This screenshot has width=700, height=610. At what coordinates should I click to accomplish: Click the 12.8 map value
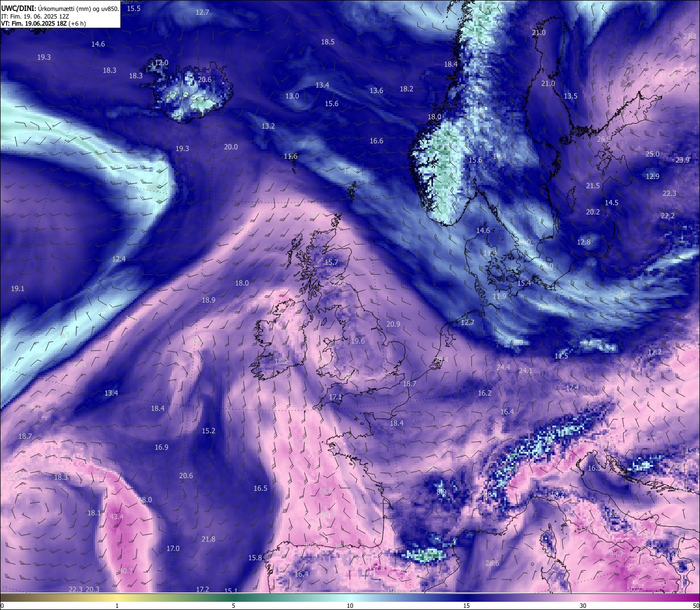[584, 242]
